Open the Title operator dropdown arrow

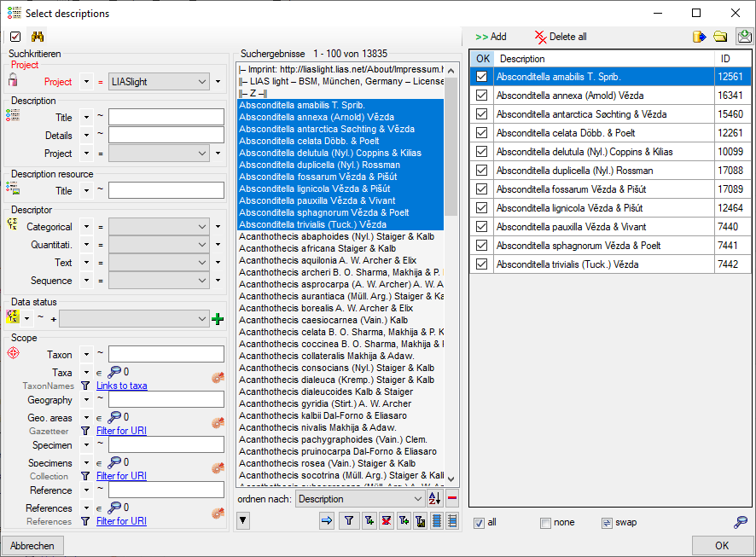tap(86, 117)
